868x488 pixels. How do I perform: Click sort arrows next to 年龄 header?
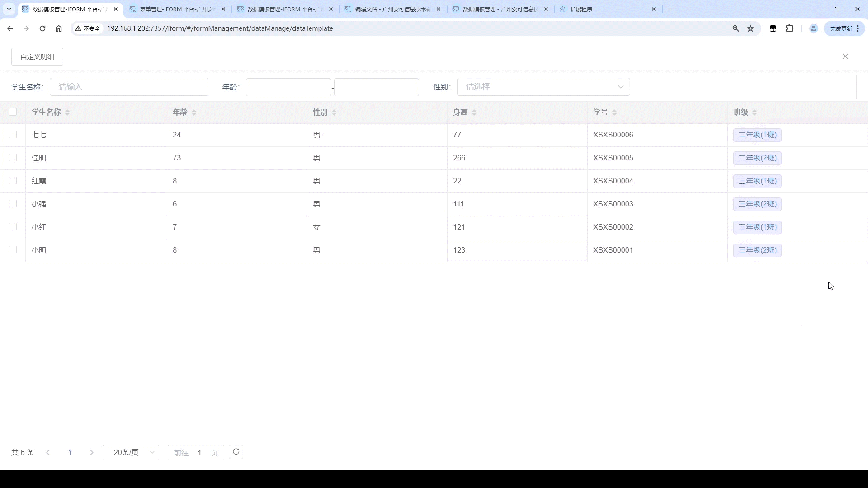(194, 113)
